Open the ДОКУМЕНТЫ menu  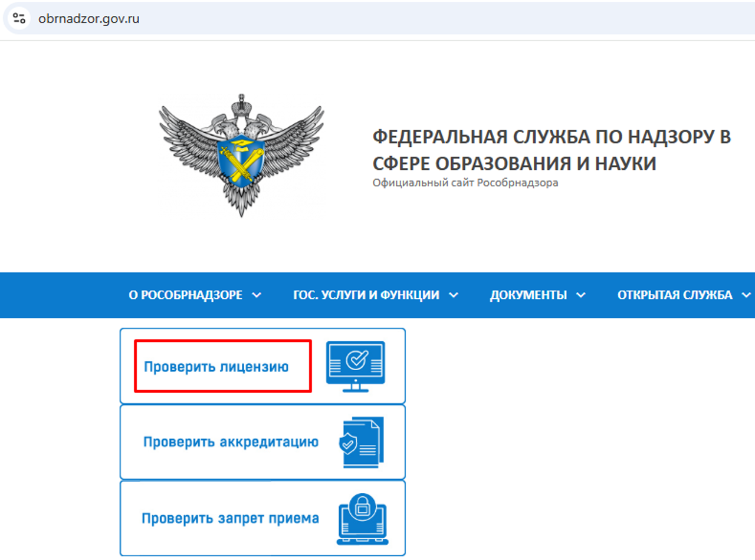click(528, 295)
